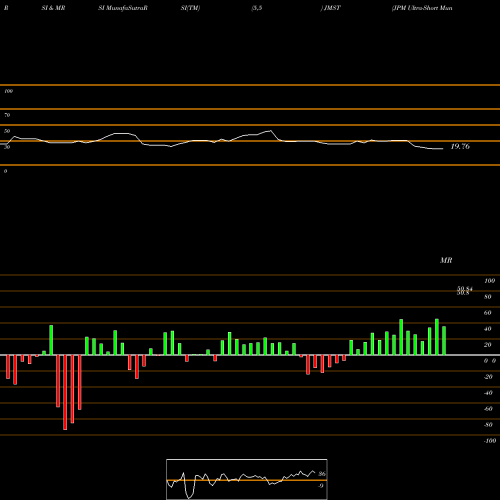Viewport: 500px width, 500px height.
Task: Click the MR axis label '-60'
Action: (488, 409)
